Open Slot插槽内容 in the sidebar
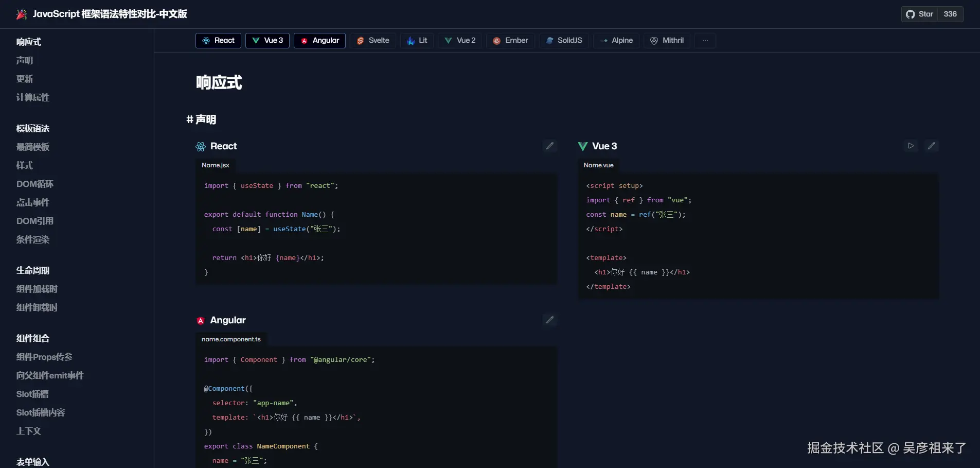Viewport: 980px width, 468px height. point(41,412)
